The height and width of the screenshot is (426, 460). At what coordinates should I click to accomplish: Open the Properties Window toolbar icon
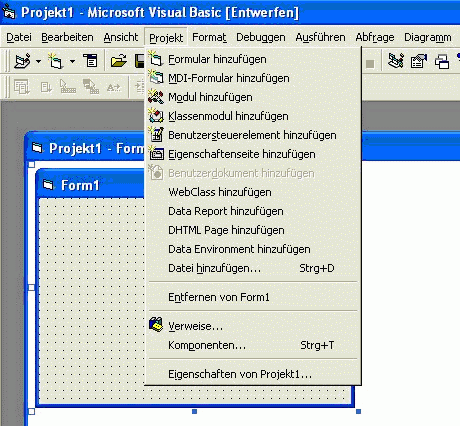[x=419, y=61]
